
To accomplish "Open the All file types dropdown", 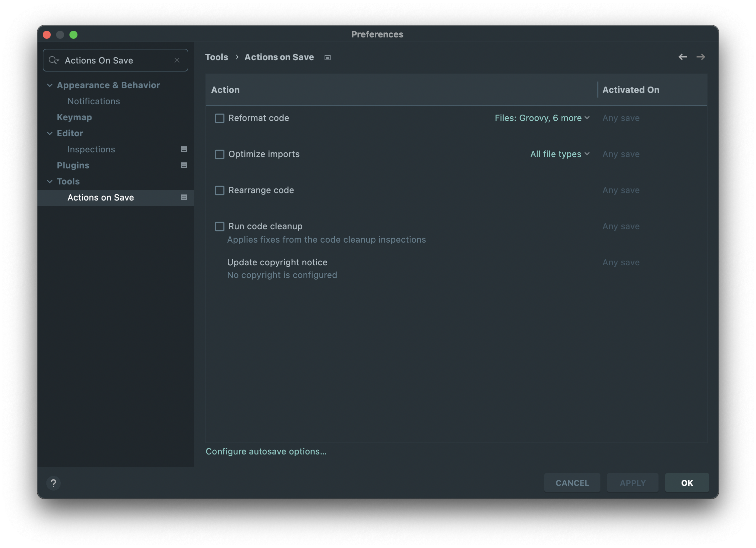I will click(x=560, y=154).
